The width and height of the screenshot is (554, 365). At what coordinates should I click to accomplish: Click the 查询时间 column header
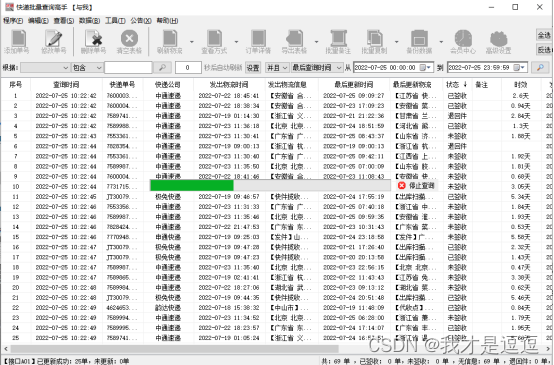pyautogui.click(x=66, y=84)
